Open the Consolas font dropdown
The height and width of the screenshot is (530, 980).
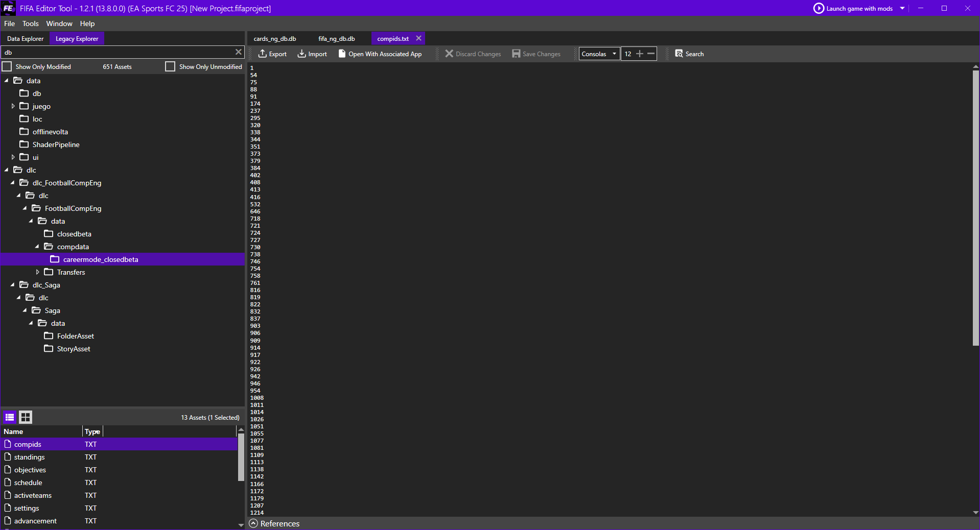point(599,54)
